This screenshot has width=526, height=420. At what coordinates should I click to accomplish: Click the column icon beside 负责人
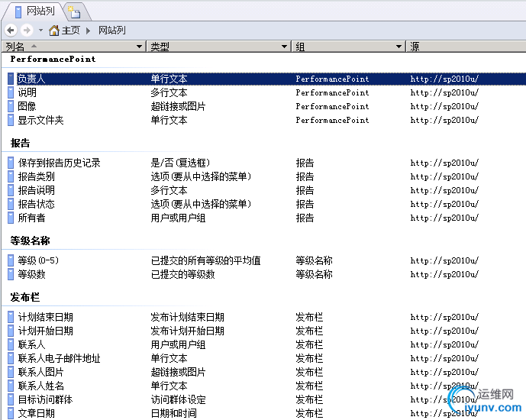coord(11,79)
